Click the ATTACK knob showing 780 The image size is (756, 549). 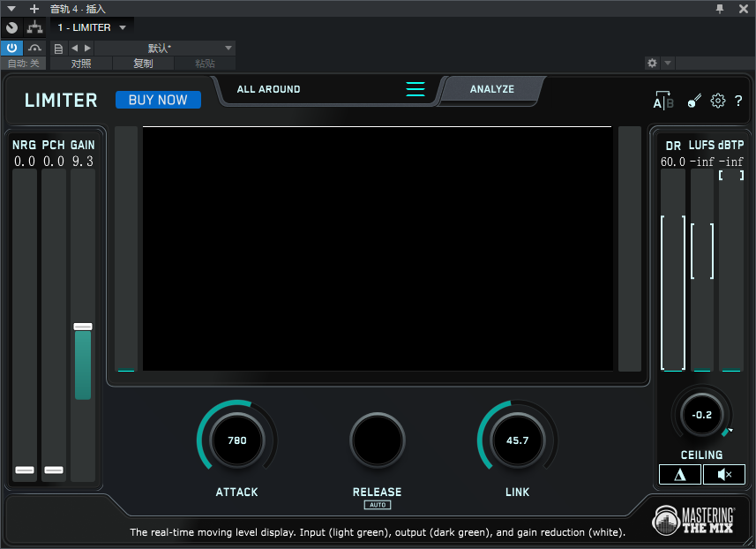coord(236,440)
